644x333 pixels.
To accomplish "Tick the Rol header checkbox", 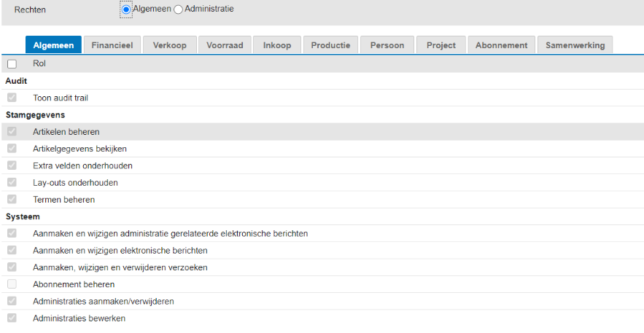I will tap(12, 64).
